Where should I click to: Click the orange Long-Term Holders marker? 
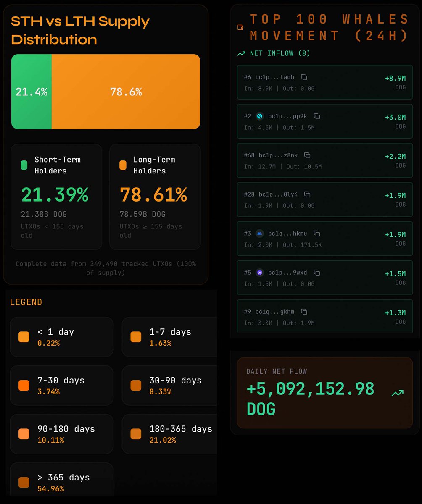[123, 165]
